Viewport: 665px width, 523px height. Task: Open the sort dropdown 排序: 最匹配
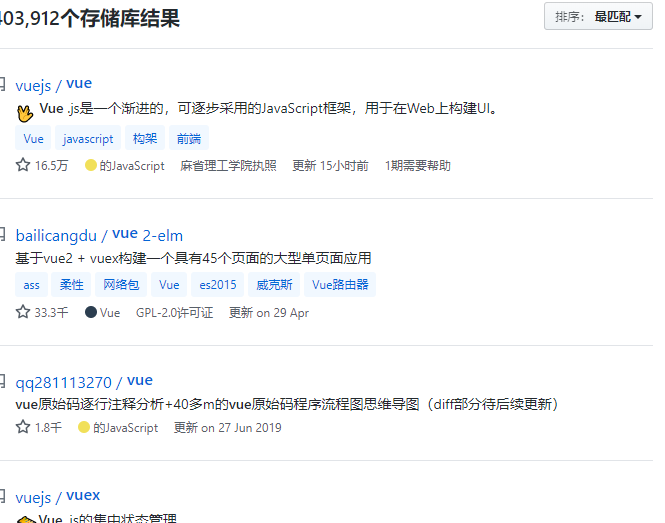pos(598,17)
